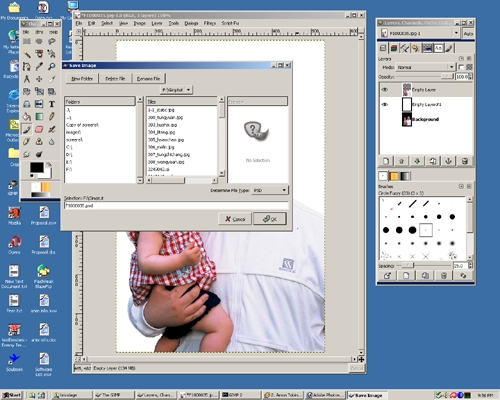
Task: Click the brush Spacing slider
Action: (x=423, y=266)
